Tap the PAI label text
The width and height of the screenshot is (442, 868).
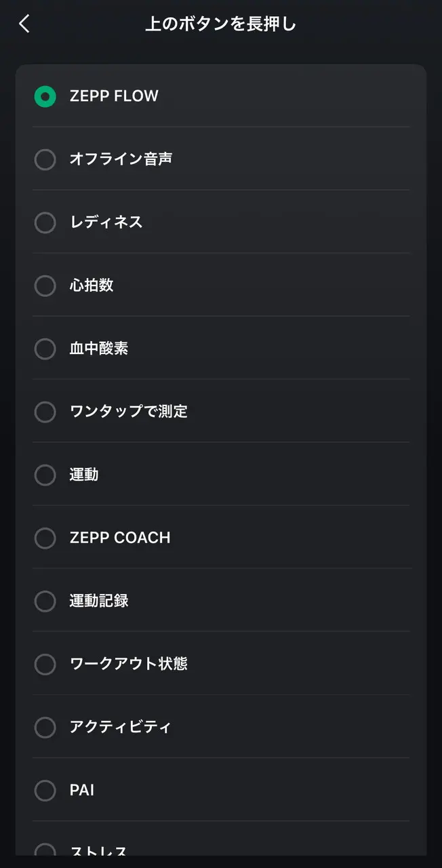coord(82,790)
